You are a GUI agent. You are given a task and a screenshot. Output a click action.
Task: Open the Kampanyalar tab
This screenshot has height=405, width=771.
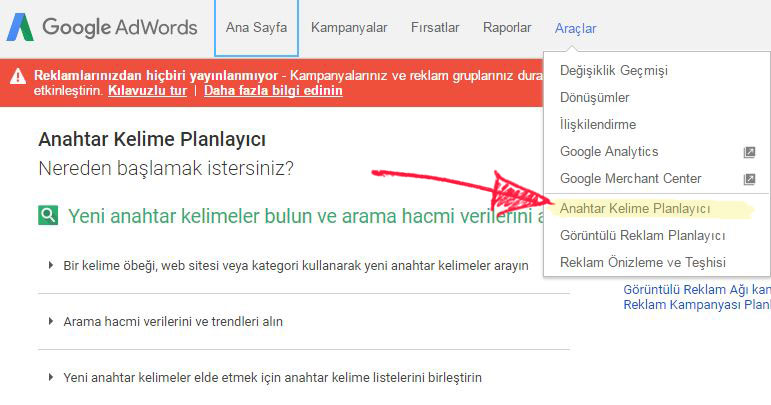tap(349, 28)
